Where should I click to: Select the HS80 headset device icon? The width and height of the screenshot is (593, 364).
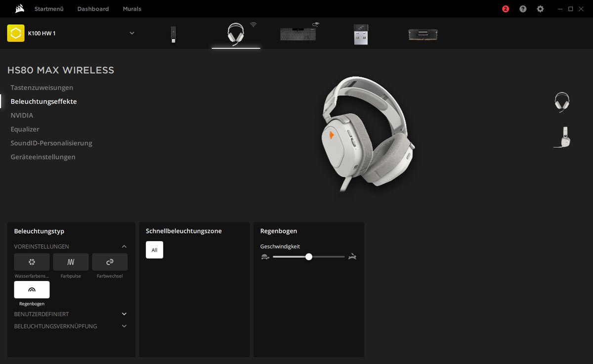pyautogui.click(x=236, y=35)
